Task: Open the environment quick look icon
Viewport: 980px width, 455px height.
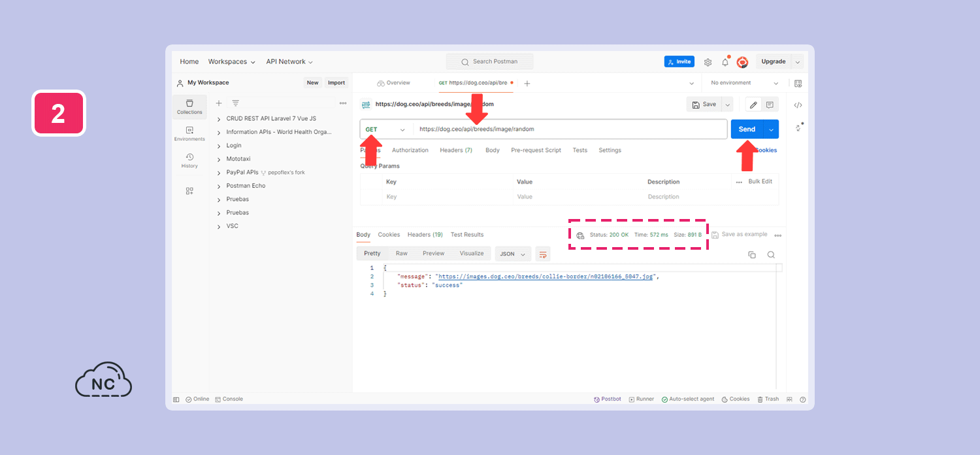Action: (798, 83)
